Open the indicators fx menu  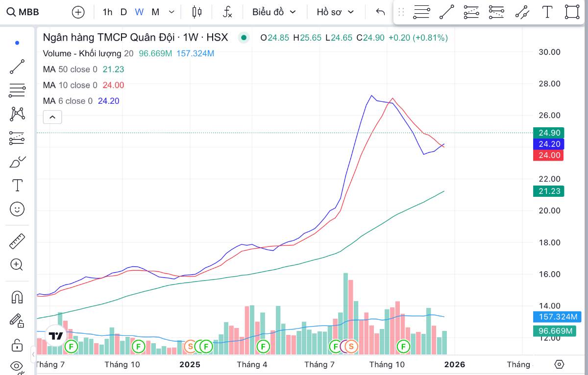[227, 12]
